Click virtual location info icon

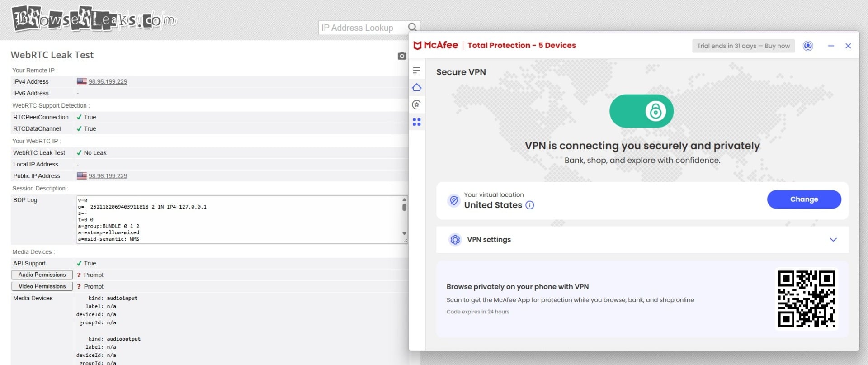[530, 205]
